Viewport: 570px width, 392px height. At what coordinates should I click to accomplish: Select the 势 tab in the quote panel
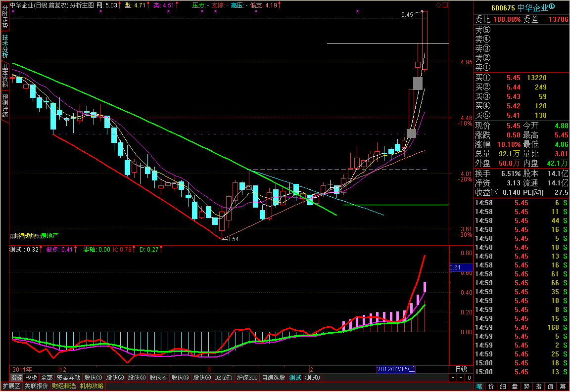[x=527, y=387]
